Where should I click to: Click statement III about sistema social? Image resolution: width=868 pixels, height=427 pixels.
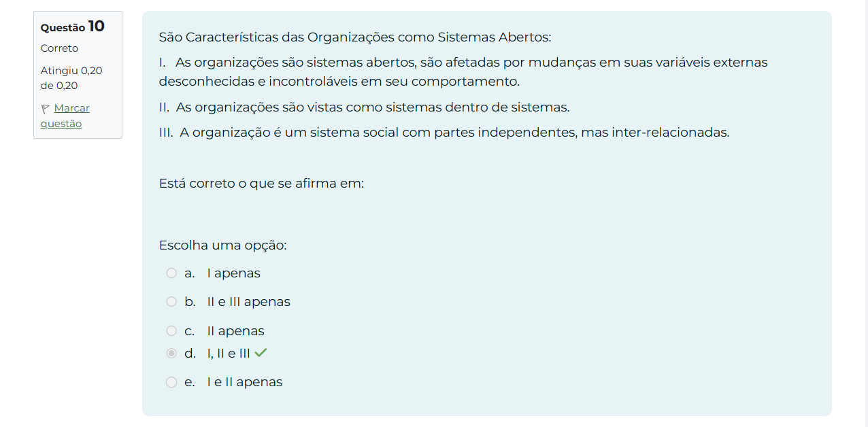pyautogui.click(x=444, y=132)
